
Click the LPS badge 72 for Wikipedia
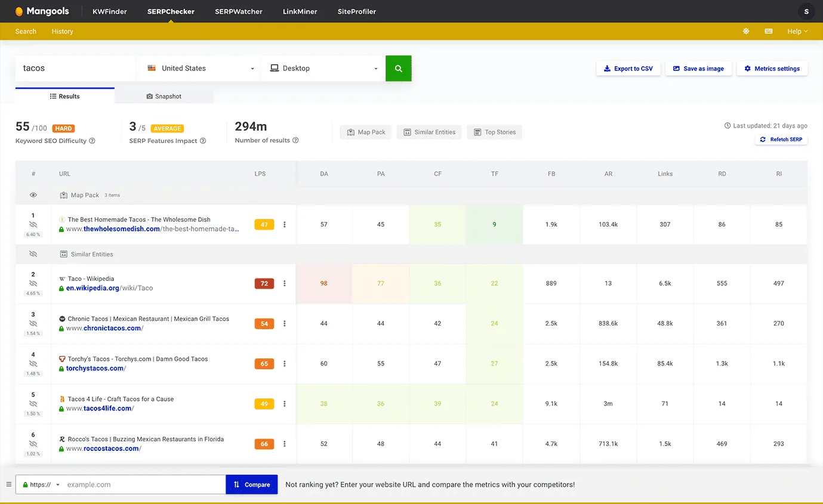[x=264, y=283]
